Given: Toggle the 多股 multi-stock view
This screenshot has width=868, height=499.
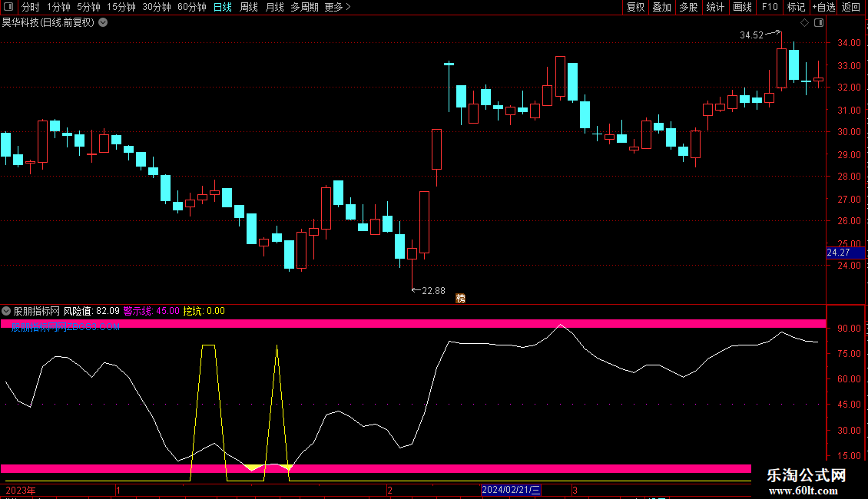Looking at the screenshot, I should (x=688, y=7).
